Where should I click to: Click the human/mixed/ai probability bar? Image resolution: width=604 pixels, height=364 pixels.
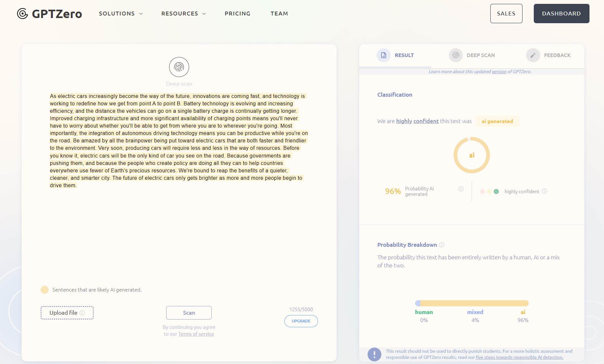pos(472,303)
